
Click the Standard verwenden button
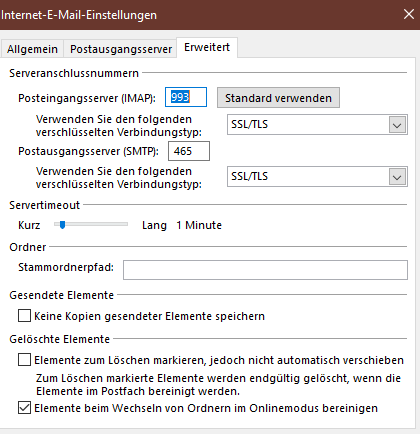pos(278,98)
